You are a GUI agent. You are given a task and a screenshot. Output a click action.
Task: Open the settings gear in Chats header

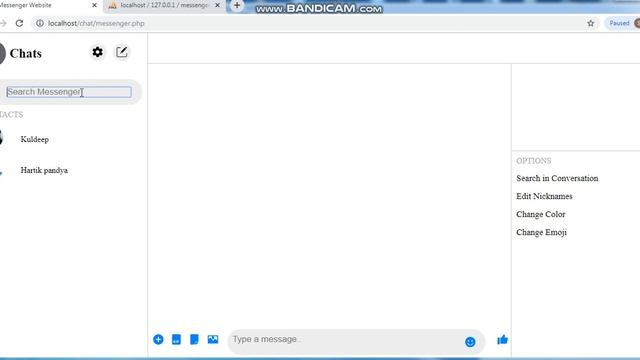pos(97,52)
